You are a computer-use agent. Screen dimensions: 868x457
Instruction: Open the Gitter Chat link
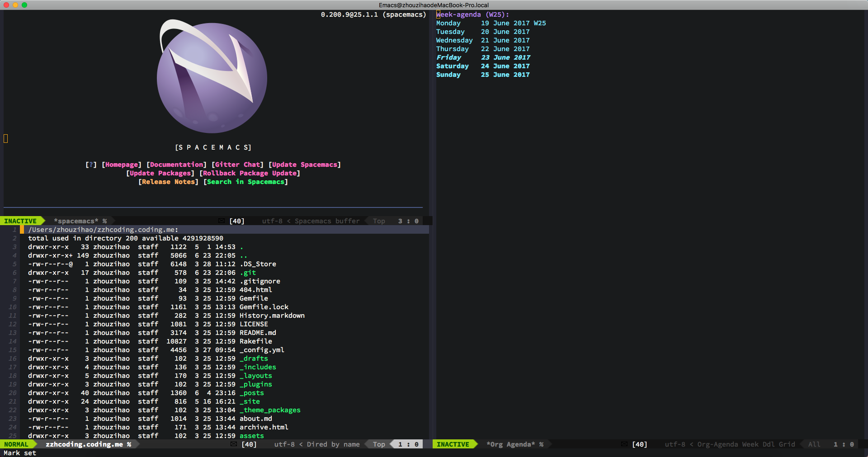[x=238, y=165]
